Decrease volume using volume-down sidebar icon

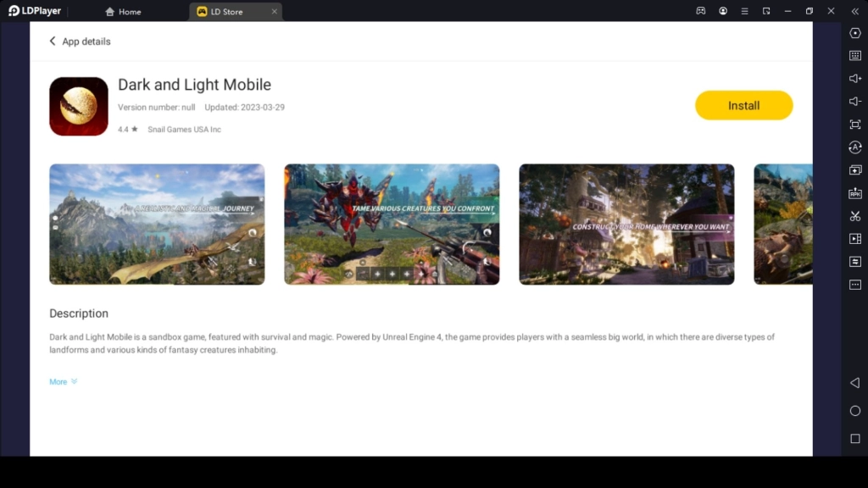pyautogui.click(x=855, y=102)
